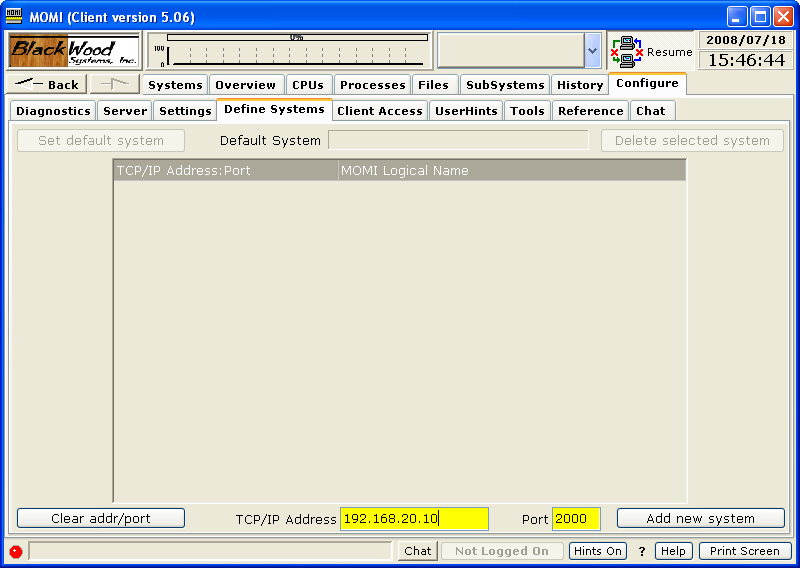
Task: Click the clock display 15:46:44
Action: tap(746, 60)
